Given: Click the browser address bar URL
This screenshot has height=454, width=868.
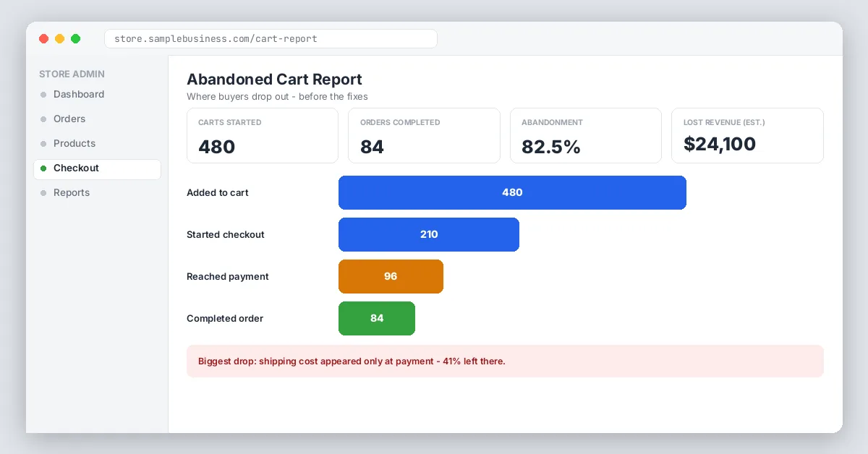Looking at the screenshot, I should (x=271, y=38).
